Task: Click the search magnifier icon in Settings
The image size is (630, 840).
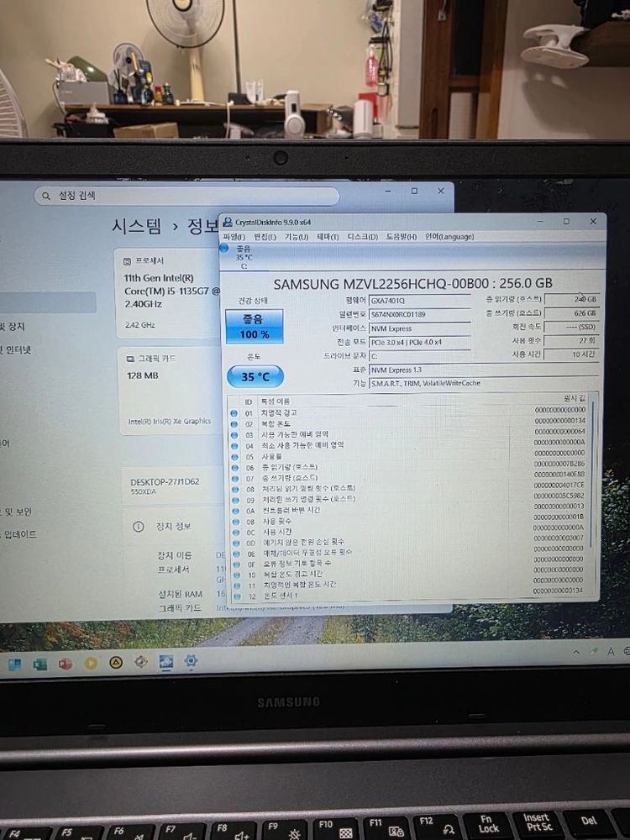Action: pyautogui.click(x=46, y=196)
